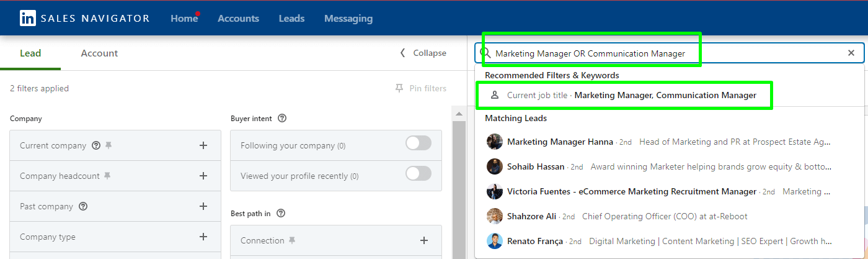Click the search magnifier icon
The width and height of the screenshot is (868, 259).
[486, 53]
